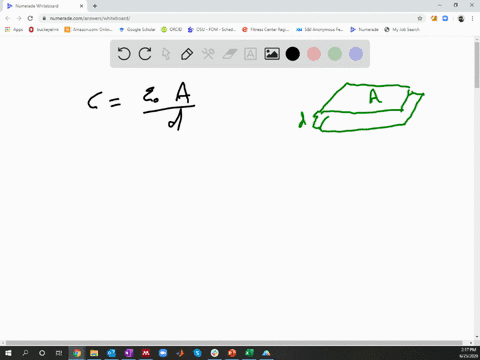
Task: Open the Apps bookmarks shortcut
Action: (14, 30)
